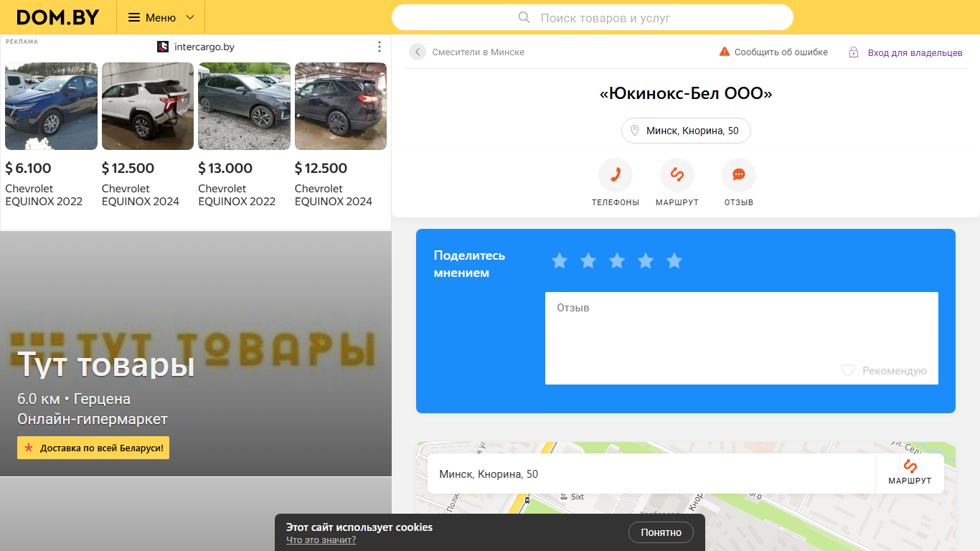Click the Маршрут button on the map
980x551 pixels.
coord(910,474)
